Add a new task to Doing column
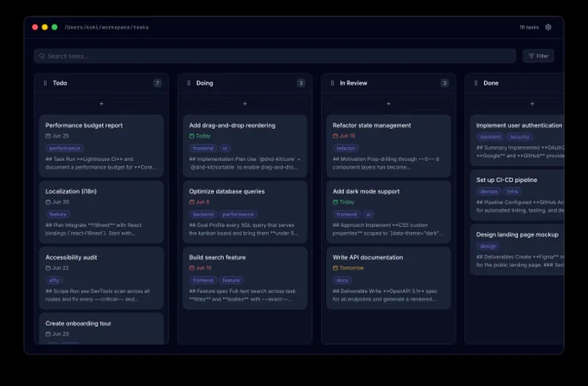Screen dimensions: 588x386 (x=245, y=104)
